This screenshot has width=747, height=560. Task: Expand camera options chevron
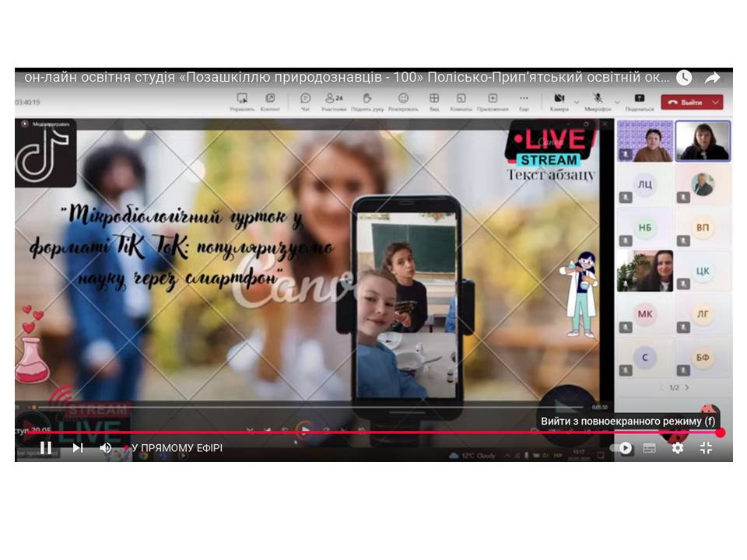[577, 103]
